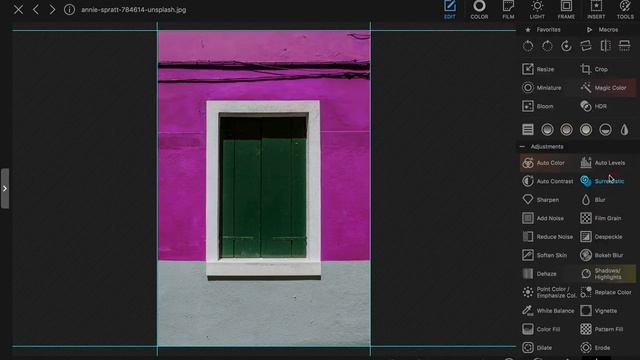
Task: Open Shadows/Highlights tool
Action: click(602, 273)
